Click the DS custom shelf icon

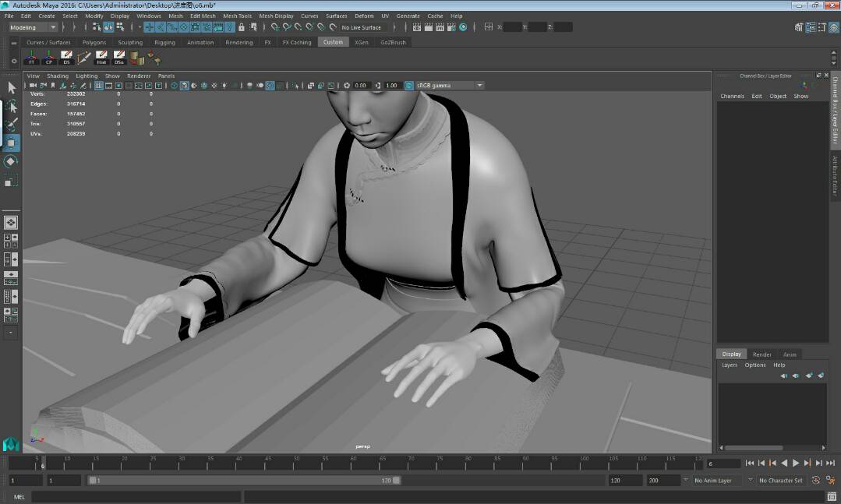[66, 58]
